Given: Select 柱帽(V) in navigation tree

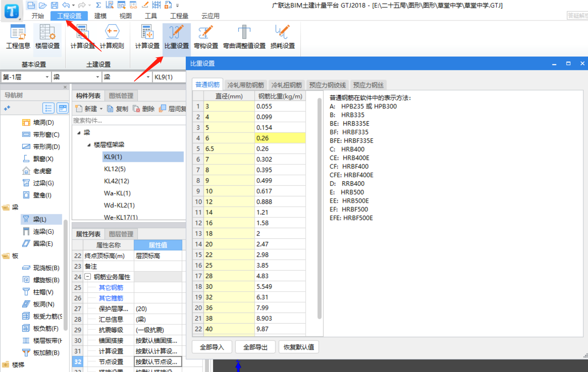Looking at the screenshot, I should point(38,292).
